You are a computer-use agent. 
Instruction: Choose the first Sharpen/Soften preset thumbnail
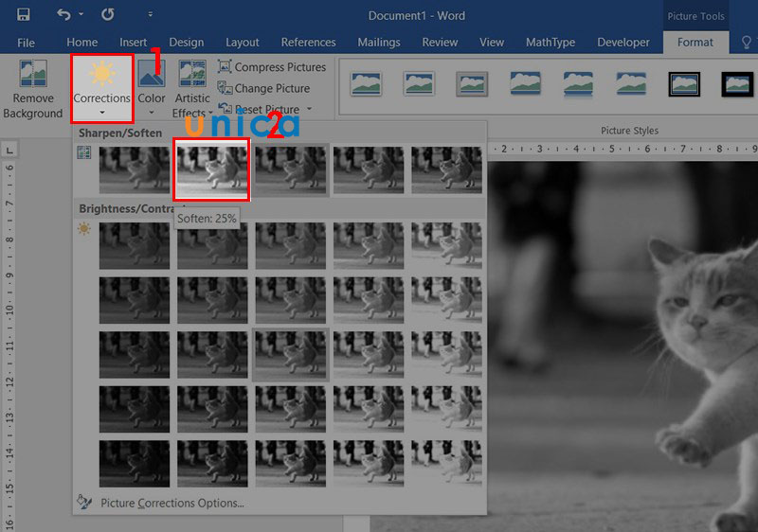coord(135,169)
